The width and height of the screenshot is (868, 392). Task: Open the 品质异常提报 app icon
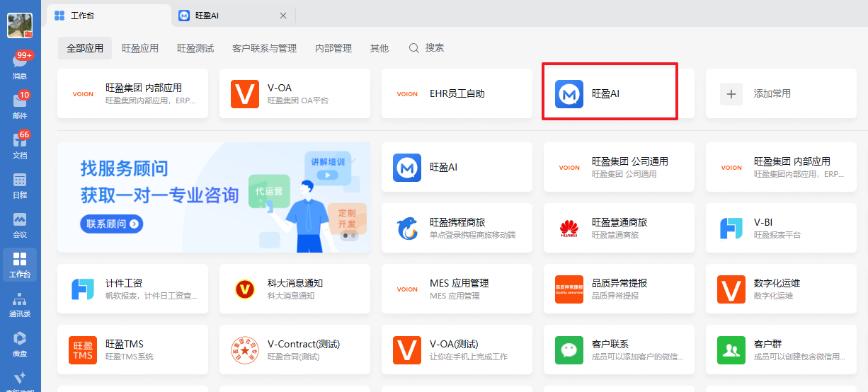coord(569,289)
